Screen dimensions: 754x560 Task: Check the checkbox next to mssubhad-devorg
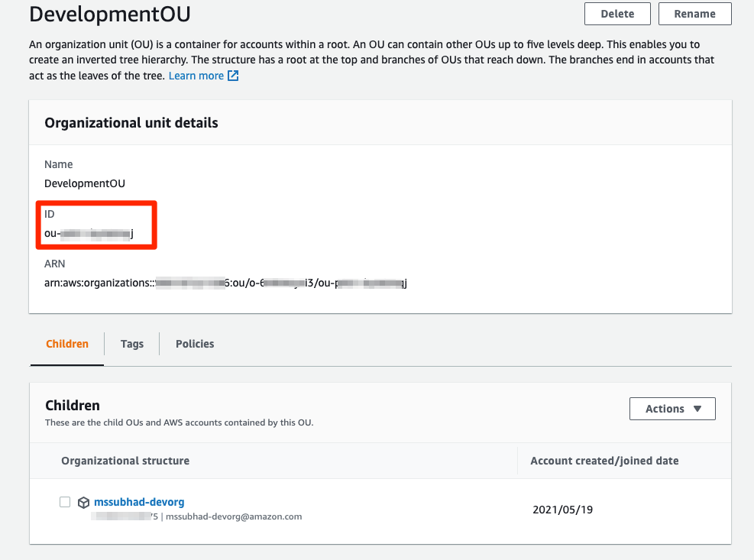65,502
